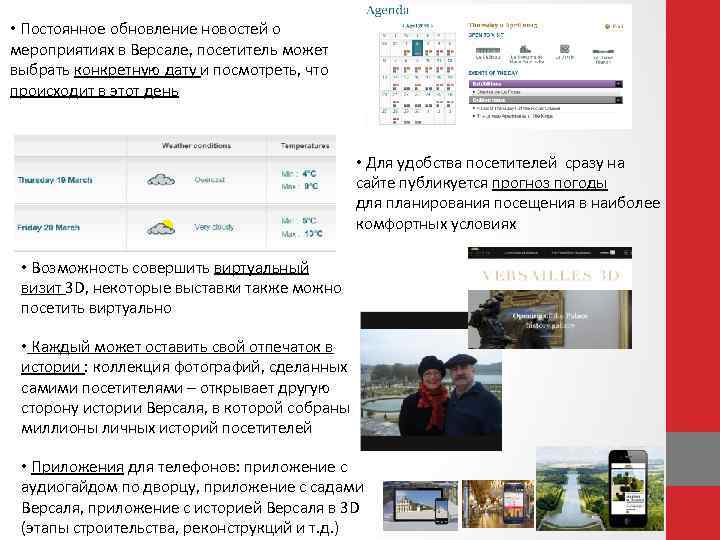Click the 'Temperatures' column header
Screen dimensions: 720x540
click(x=305, y=146)
